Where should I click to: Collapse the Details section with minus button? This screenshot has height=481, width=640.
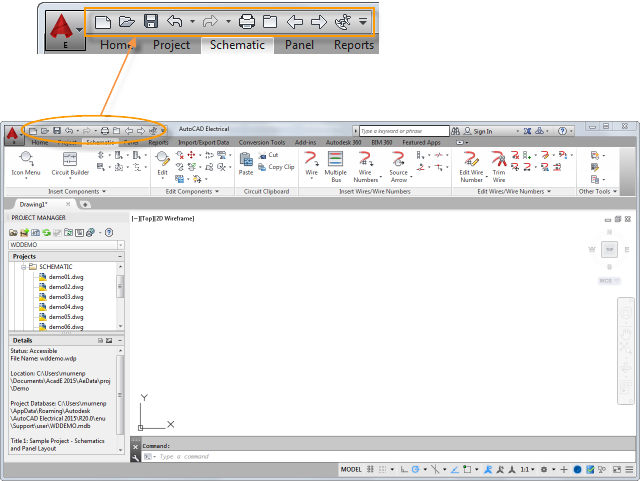tap(120, 340)
